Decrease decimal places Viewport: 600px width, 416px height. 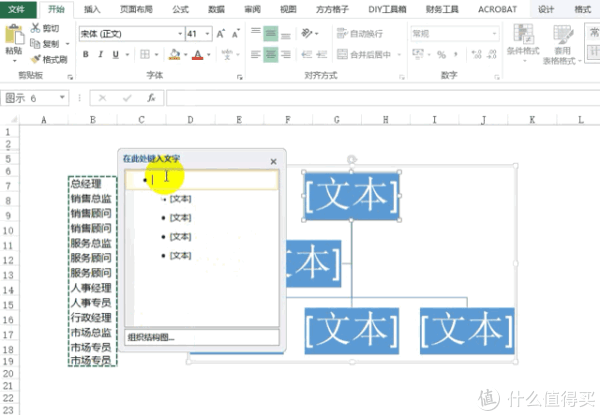pyautogui.click(x=491, y=55)
